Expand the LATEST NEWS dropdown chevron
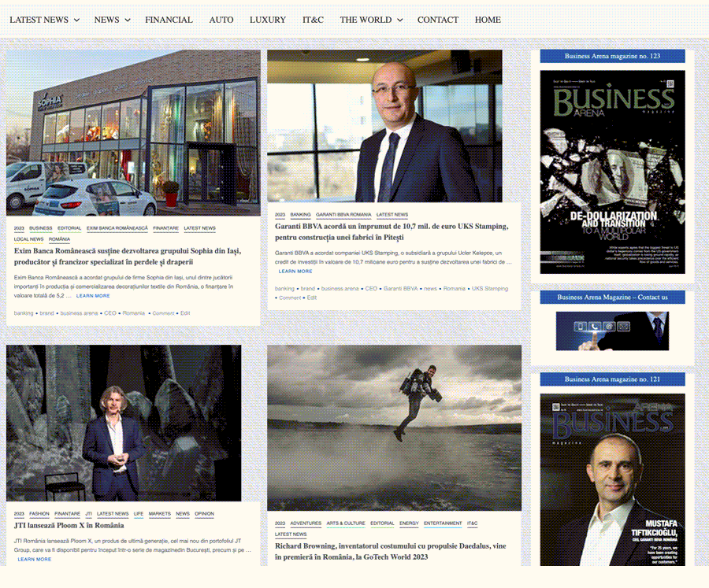Viewport: 709px width, 588px height. [76, 20]
